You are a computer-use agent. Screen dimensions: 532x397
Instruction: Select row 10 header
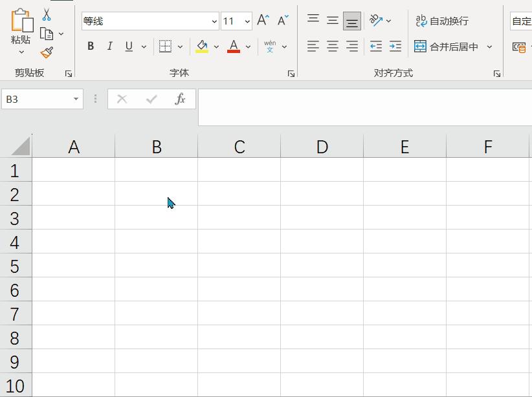tap(16, 385)
